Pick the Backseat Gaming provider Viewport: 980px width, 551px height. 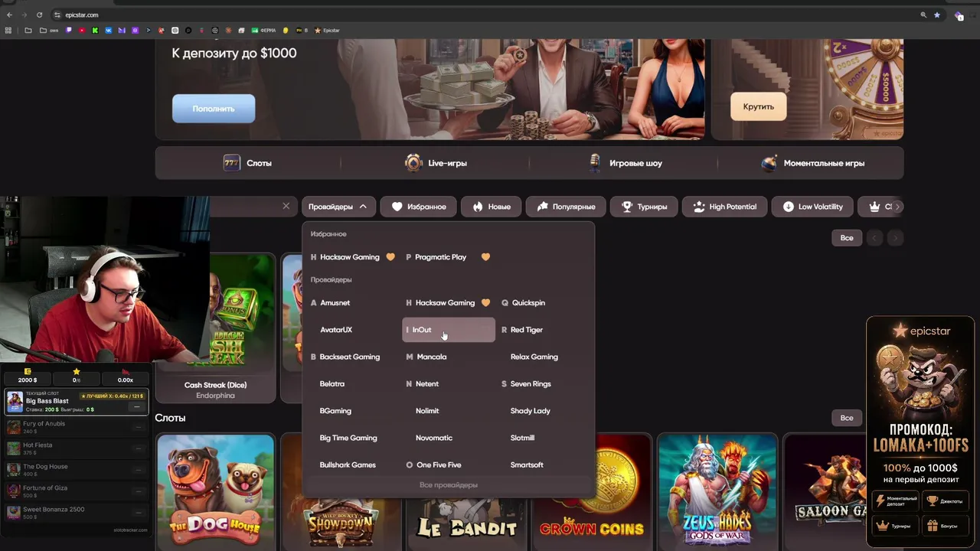point(350,357)
